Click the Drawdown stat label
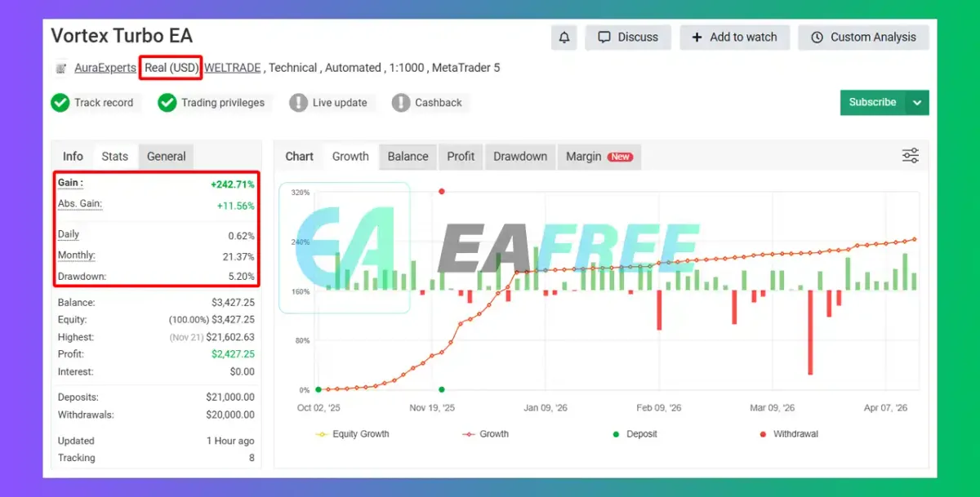Image resolution: width=980 pixels, height=497 pixels. [x=82, y=277]
